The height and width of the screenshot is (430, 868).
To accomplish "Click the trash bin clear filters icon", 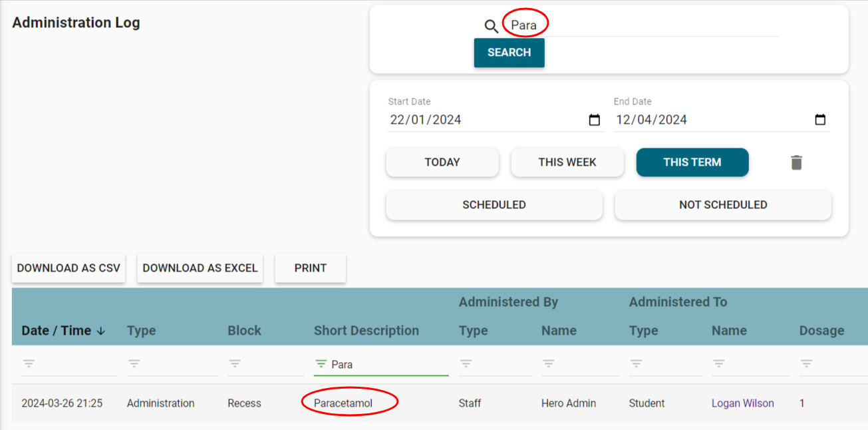I will click(x=796, y=162).
